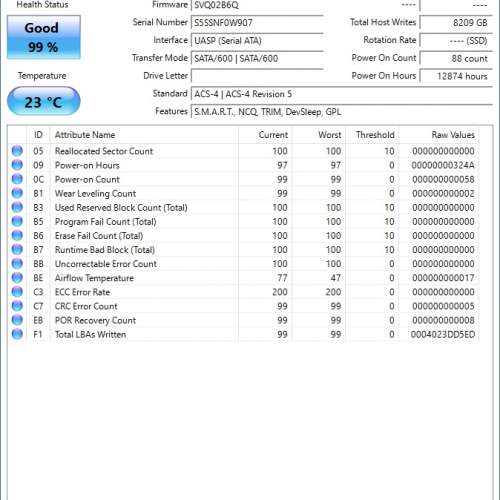Click the Current value 200 for ECC Error Rate

click(280, 292)
